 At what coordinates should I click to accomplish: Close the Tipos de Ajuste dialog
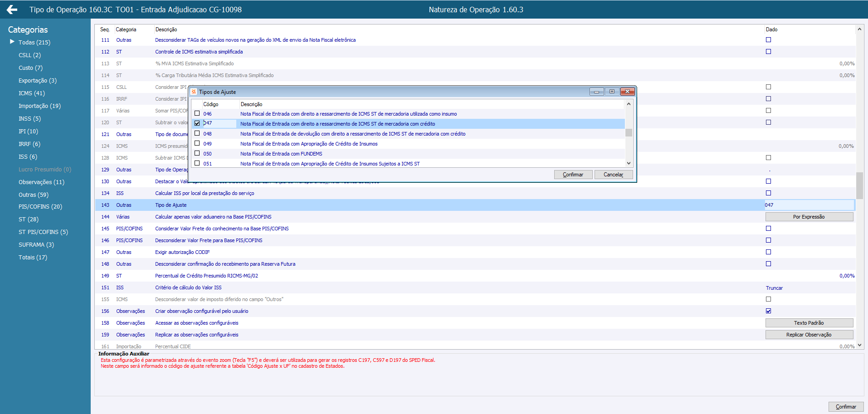click(627, 92)
